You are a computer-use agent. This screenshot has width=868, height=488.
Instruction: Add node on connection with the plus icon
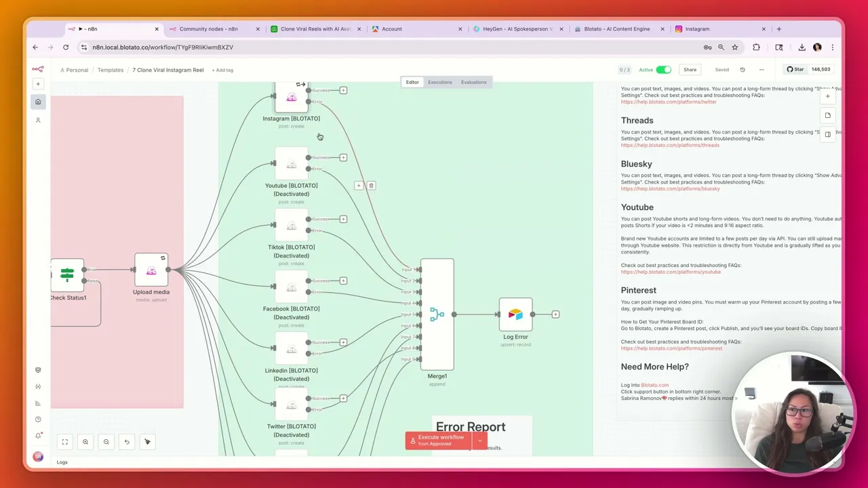359,186
